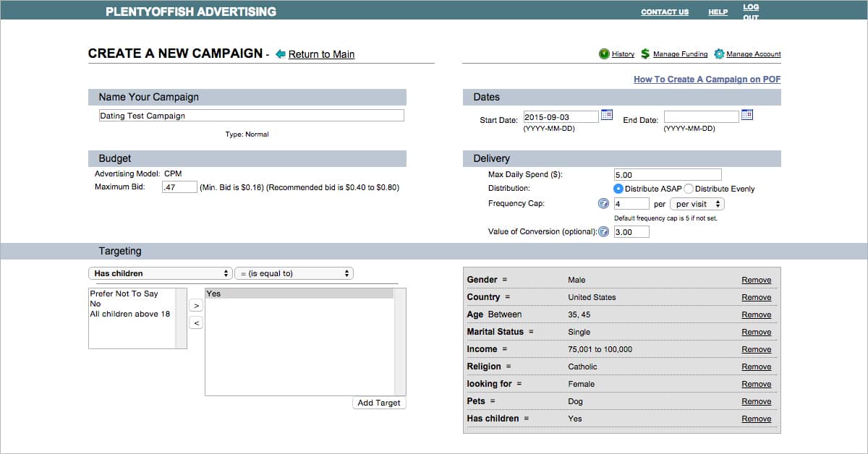The width and height of the screenshot is (868, 454).
Task: Remove the Marital Status targeting row
Action: click(x=757, y=332)
